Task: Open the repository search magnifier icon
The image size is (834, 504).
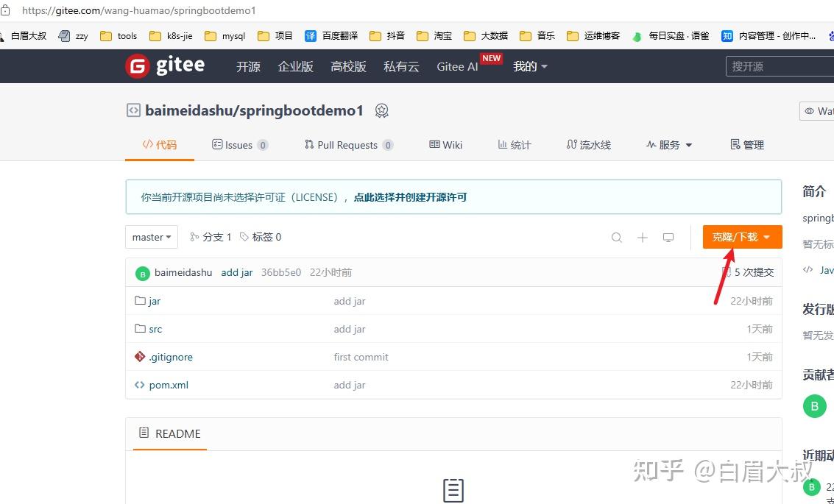Action: pos(617,237)
